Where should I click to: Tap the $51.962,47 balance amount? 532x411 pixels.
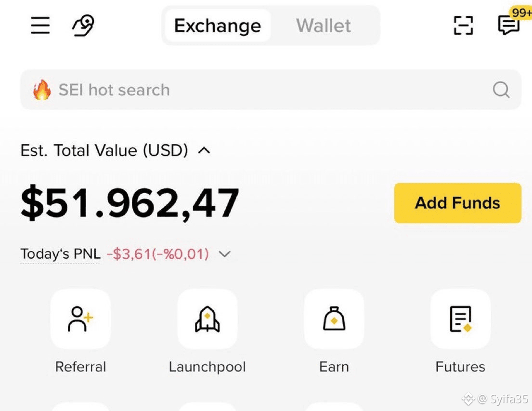pos(130,203)
